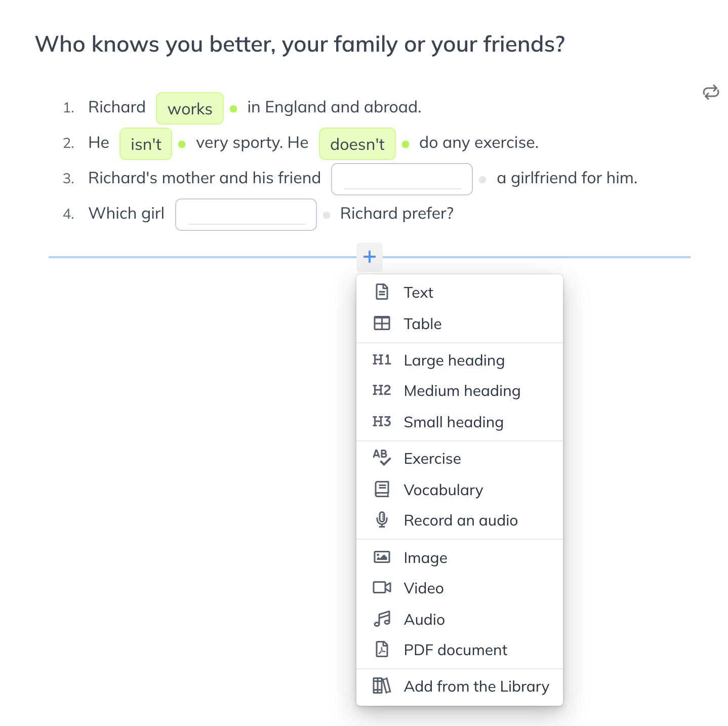Click the Table grid icon

382,324
